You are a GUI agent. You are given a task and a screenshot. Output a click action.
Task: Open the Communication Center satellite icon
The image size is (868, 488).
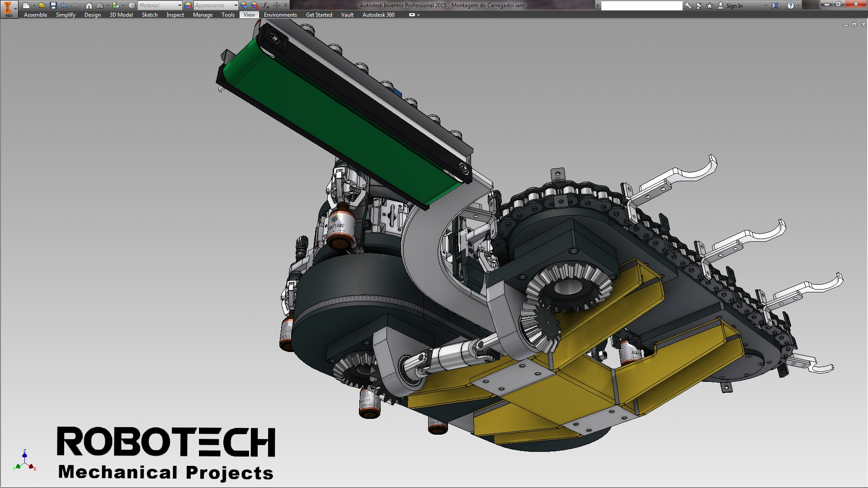(699, 5)
